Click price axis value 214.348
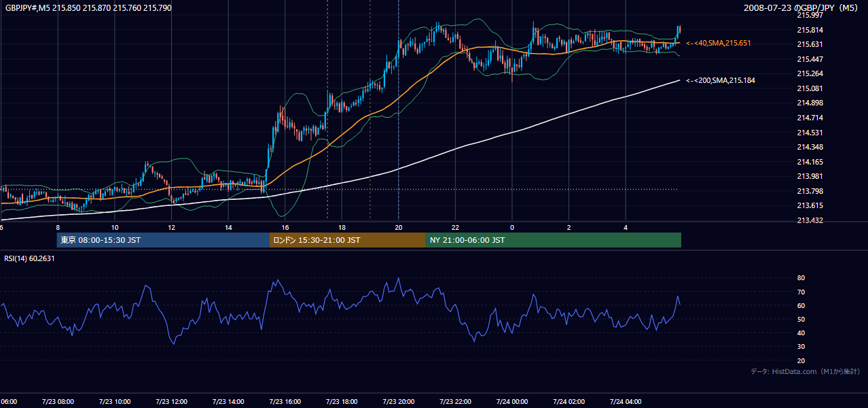The height and width of the screenshot is (408, 868). click(x=810, y=147)
